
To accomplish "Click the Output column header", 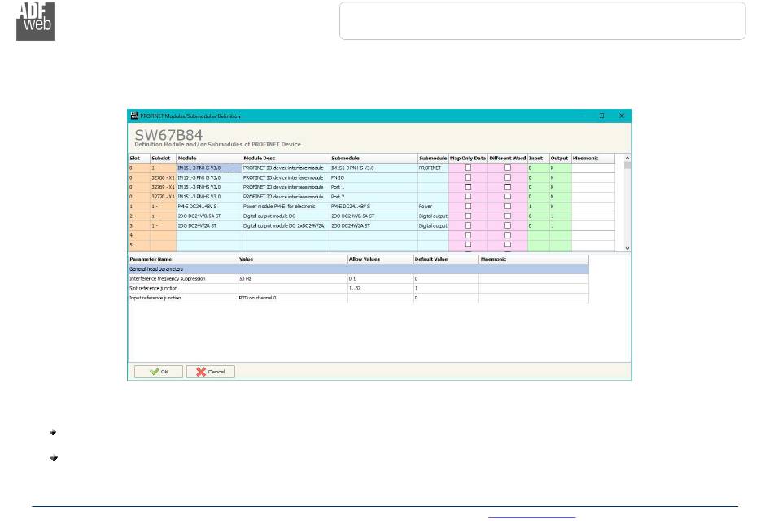I will 560,159.
